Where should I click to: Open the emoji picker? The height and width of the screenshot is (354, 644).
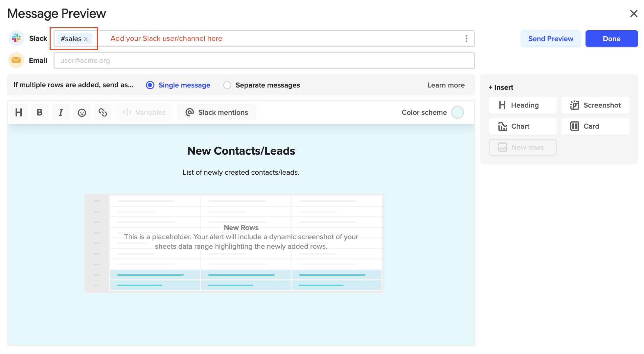pos(82,113)
